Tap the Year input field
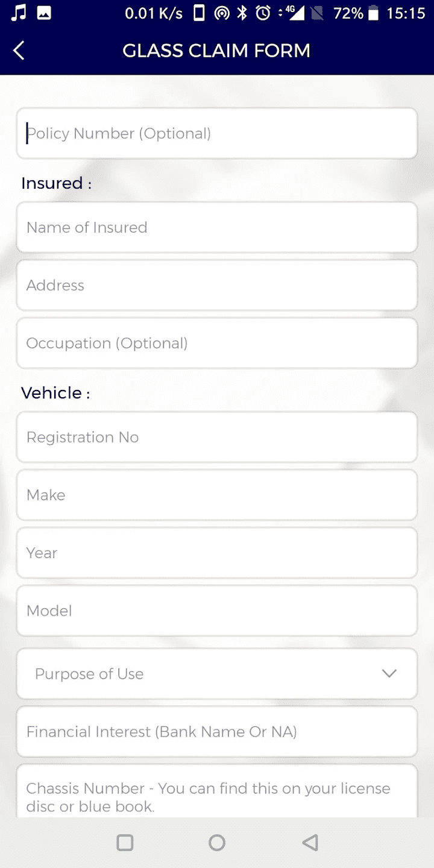434x868 pixels. click(x=217, y=553)
